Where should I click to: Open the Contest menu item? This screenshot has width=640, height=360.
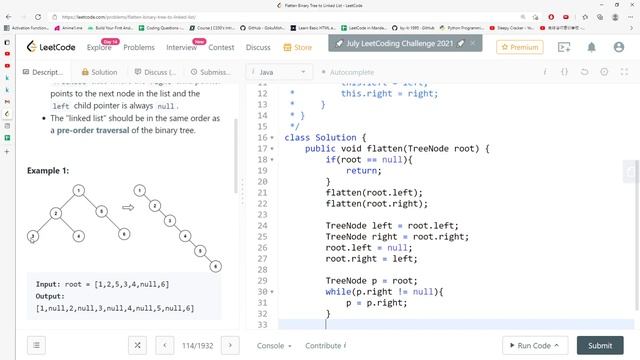221,47
